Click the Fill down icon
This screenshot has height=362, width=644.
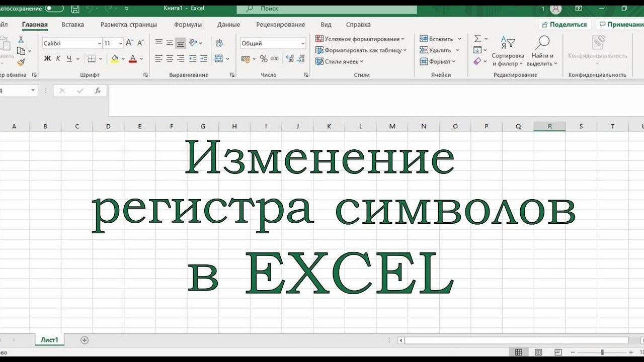[x=477, y=50]
